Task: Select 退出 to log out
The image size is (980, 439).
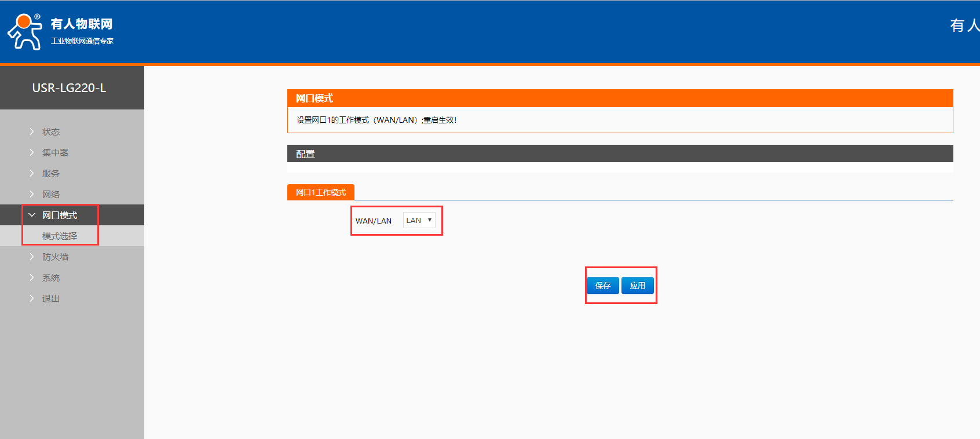Action: pos(51,299)
